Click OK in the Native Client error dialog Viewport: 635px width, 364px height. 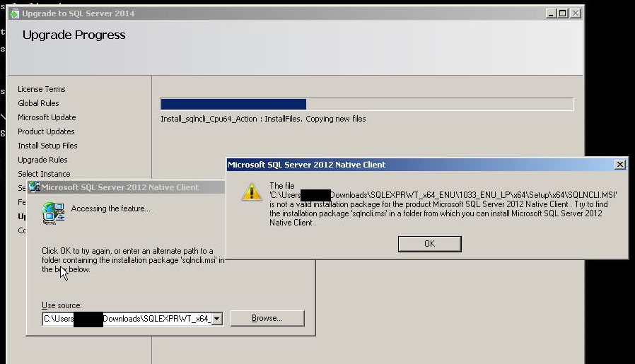tap(429, 244)
